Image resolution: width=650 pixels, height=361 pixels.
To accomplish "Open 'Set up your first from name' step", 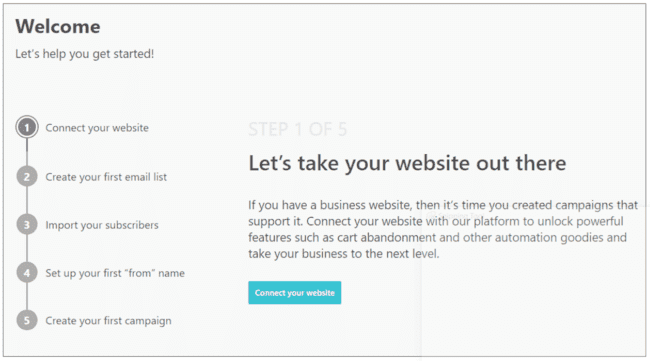I will point(115,273).
